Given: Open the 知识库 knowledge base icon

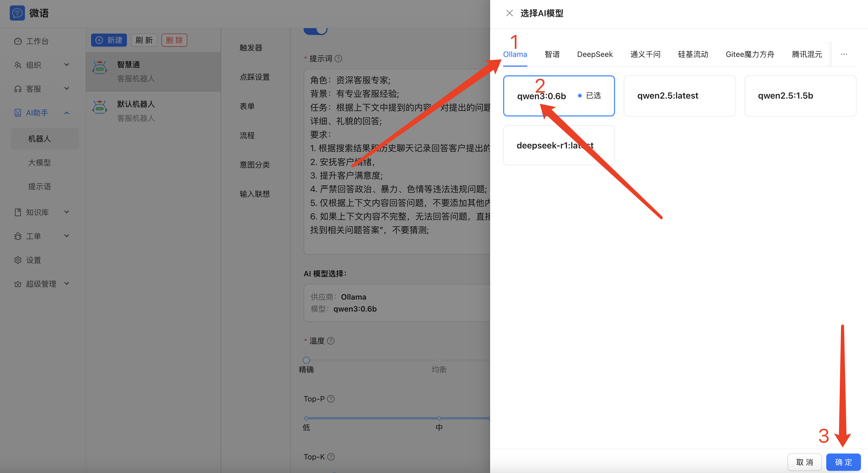Looking at the screenshot, I should (x=18, y=212).
